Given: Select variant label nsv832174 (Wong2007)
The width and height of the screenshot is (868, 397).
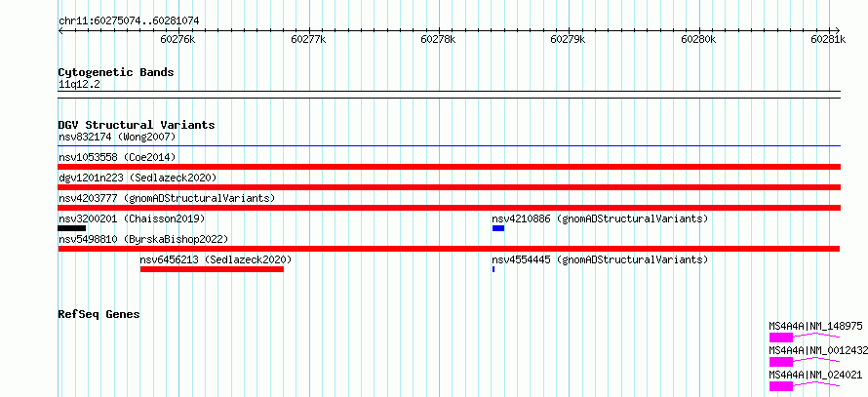Looking at the screenshot, I should tap(117, 137).
